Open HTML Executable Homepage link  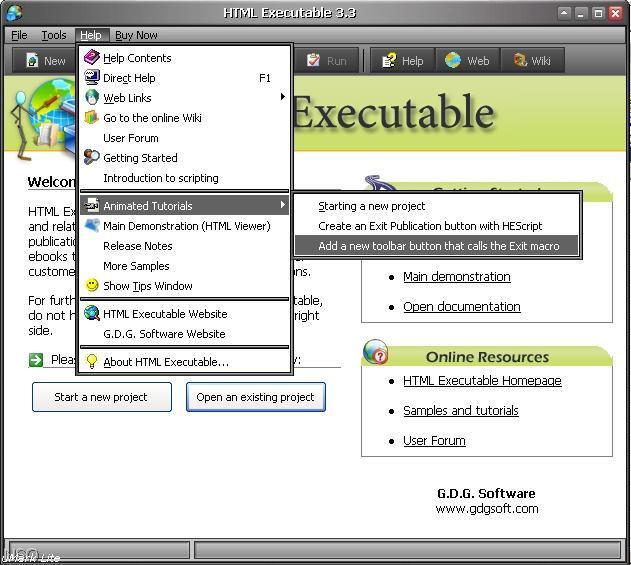482,380
